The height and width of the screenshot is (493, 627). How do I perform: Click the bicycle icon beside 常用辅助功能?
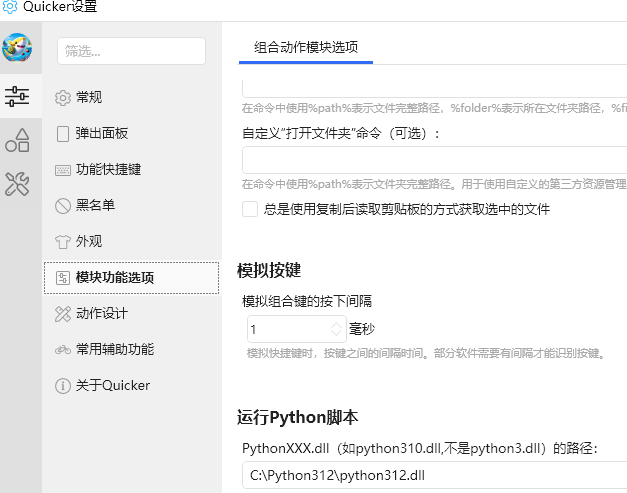click(x=63, y=350)
